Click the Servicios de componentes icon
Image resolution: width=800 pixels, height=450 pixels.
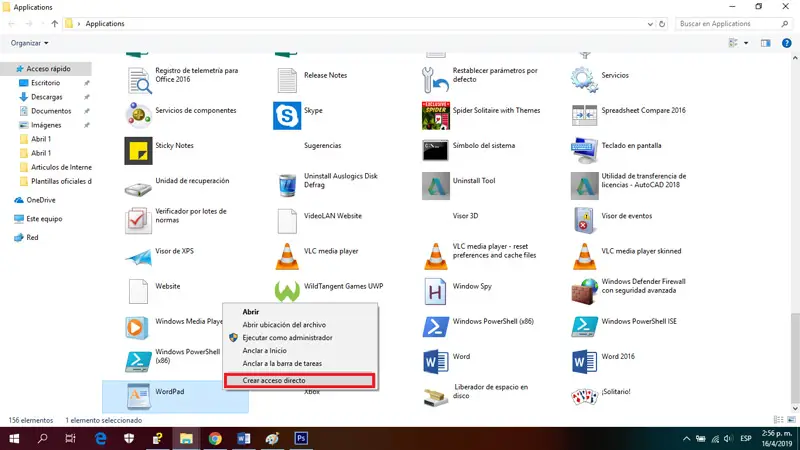tap(138, 115)
